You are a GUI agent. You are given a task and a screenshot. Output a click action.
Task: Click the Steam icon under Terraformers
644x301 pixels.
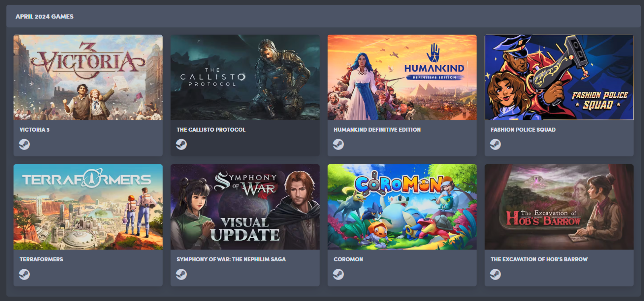[x=24, y=274]
